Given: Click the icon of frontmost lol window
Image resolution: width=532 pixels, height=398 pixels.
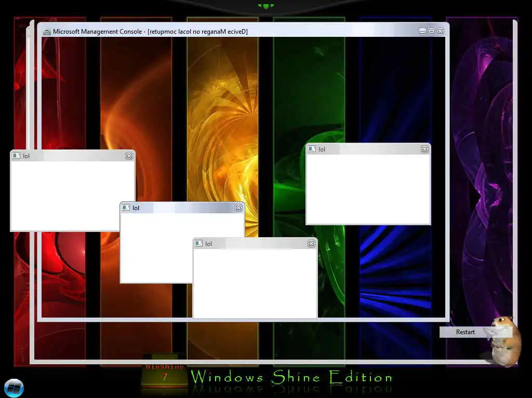Looking at the screenshot, I should click(199, 243).
